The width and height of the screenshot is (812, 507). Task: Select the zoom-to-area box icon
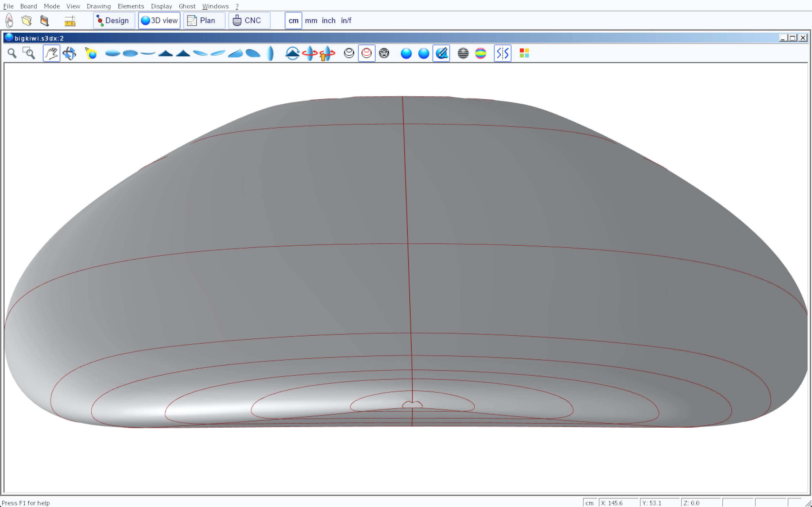(29, 53)
